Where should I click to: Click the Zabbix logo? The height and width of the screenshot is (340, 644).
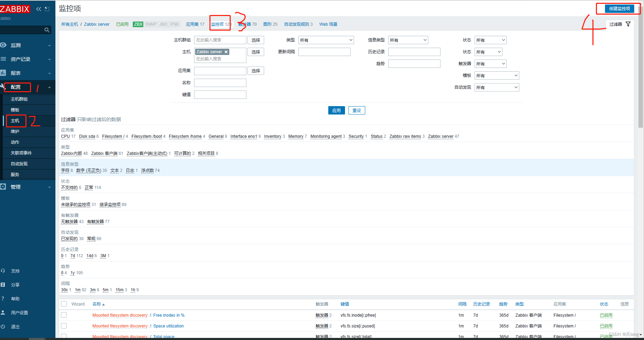tap(15, 9)
